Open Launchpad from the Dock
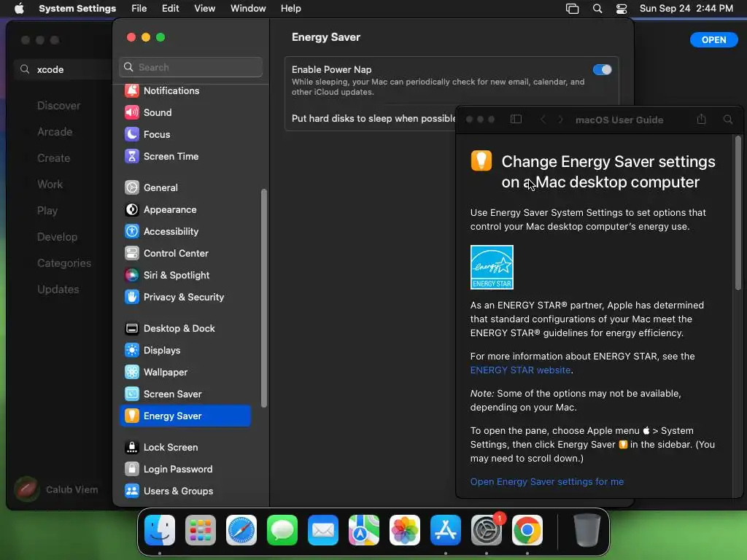The image size is (747, 560). [201, 530]
